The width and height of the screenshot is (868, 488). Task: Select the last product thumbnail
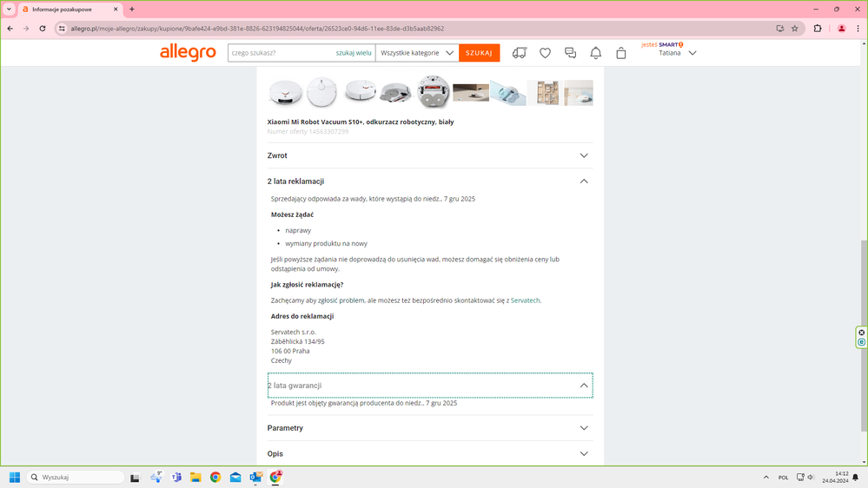coord(579,93)
